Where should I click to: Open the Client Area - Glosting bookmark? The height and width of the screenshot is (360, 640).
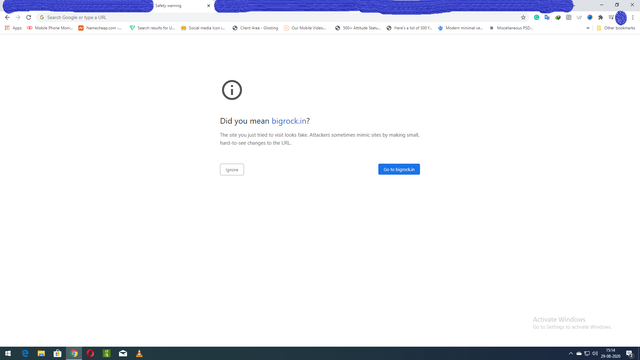255,28
